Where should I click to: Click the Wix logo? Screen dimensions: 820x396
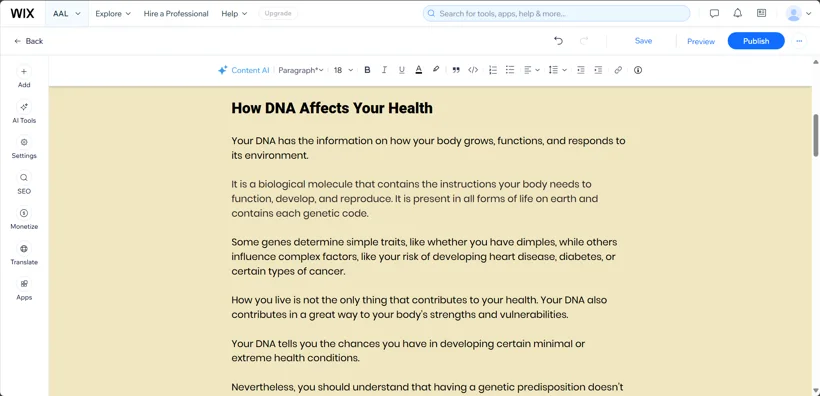(22, 14)
